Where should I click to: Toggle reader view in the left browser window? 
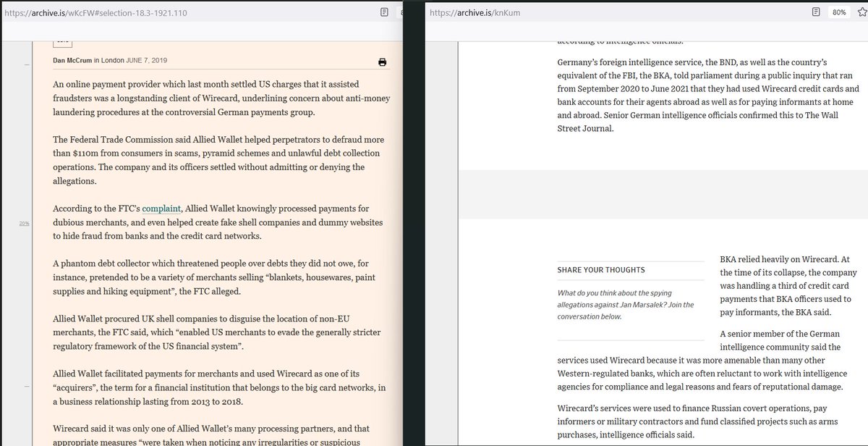(384, 12)
